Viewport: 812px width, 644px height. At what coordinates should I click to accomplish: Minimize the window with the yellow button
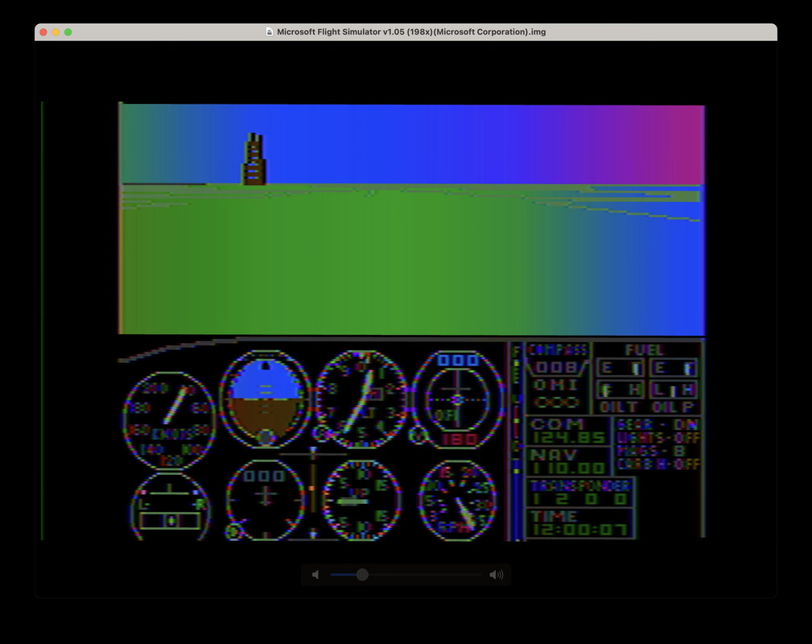pos(56,32)
